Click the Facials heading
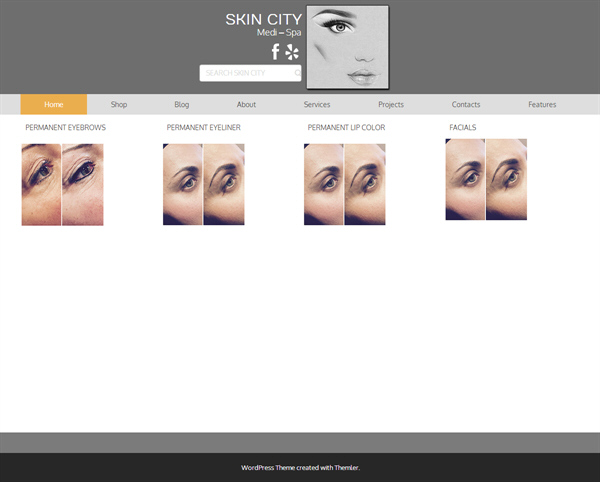This screenshot has height=482, width=600. [463, 127]
